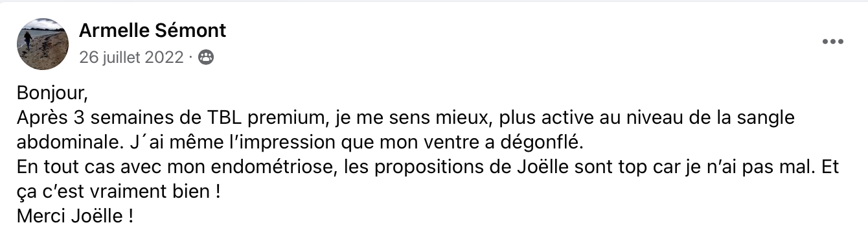Visit the Armelle Sémont profile name link
This screenshot has height=236, width=868.
coord(152,30)
